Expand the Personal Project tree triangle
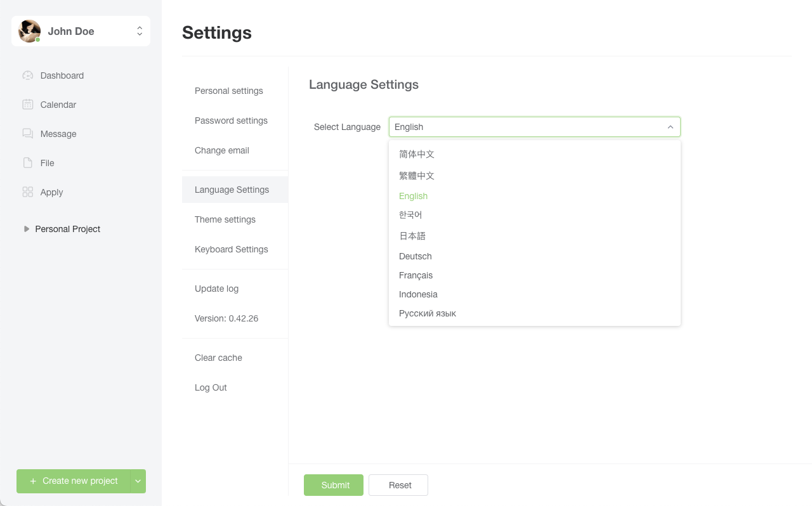The image size is (812, 506). tap(27, 229)
